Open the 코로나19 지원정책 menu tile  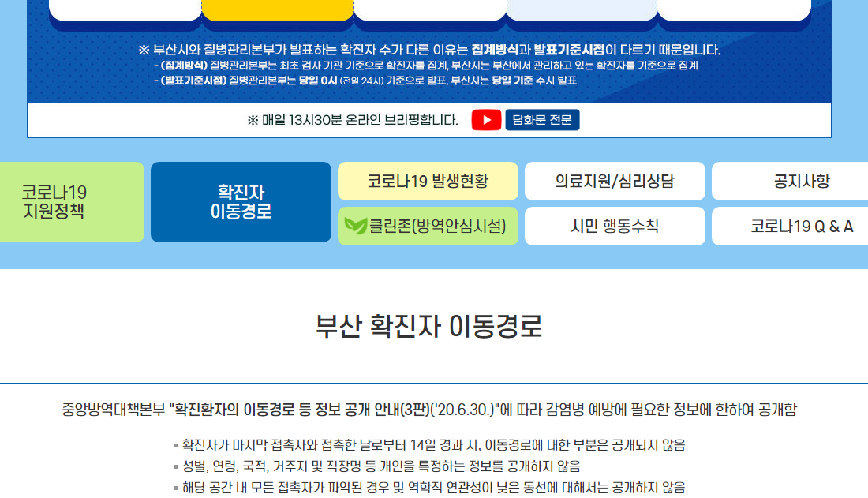pyautogui.click(x=71, y=201)
